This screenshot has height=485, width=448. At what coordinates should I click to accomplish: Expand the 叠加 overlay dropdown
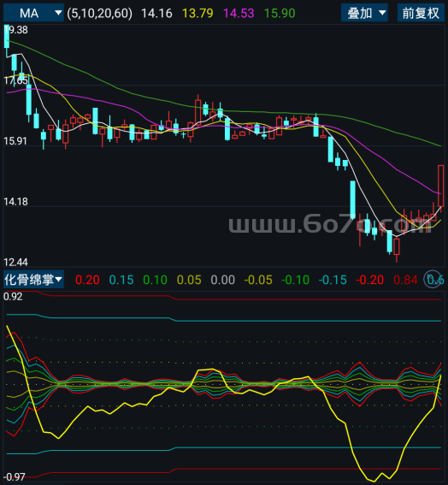pyautogui.click(x=364, y=13)
